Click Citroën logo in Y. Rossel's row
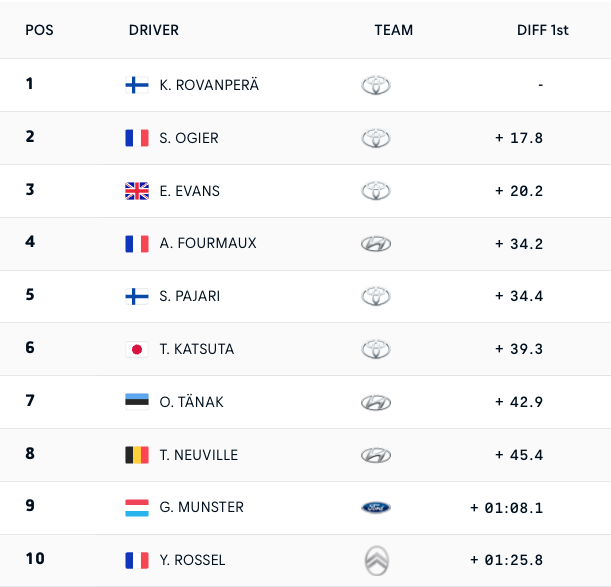611x587 pixels. (x=376, y=560)
